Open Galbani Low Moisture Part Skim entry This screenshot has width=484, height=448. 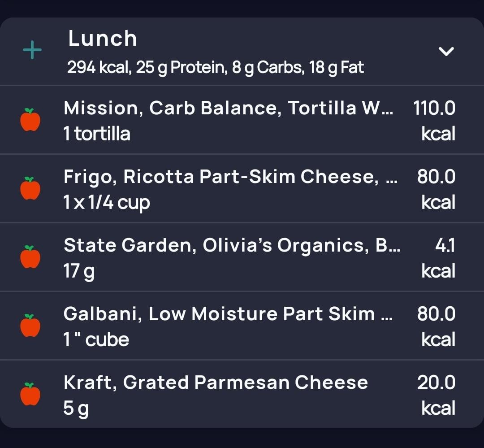(x=242, y=326)
